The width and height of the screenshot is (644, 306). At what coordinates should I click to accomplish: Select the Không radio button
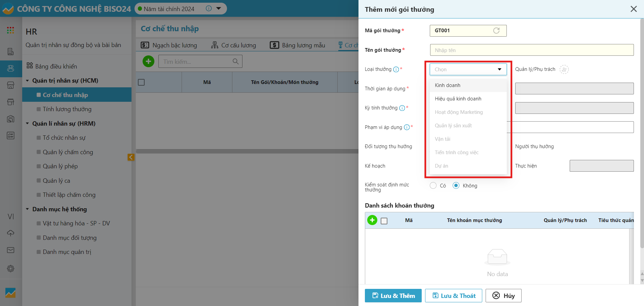(x=456, y=186)
